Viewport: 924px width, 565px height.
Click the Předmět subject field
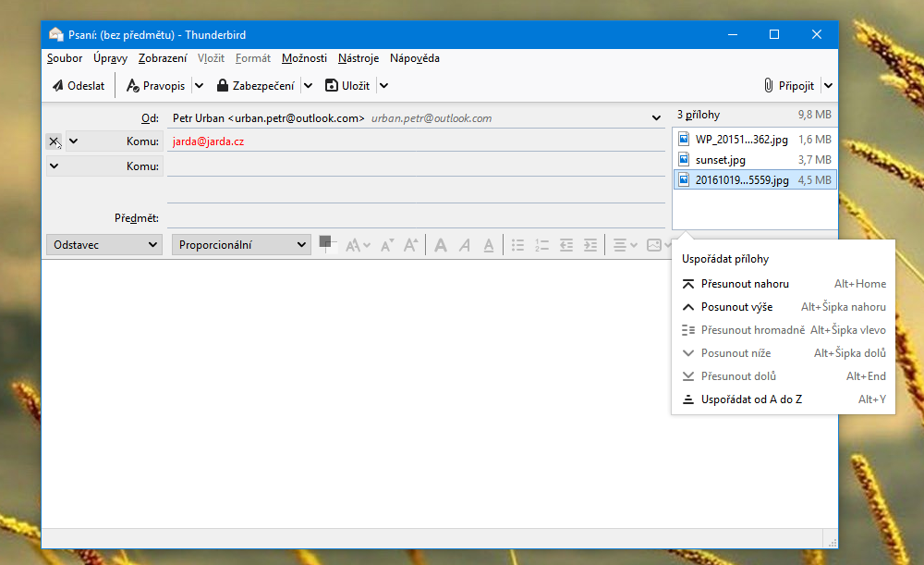tap(416, 218)
